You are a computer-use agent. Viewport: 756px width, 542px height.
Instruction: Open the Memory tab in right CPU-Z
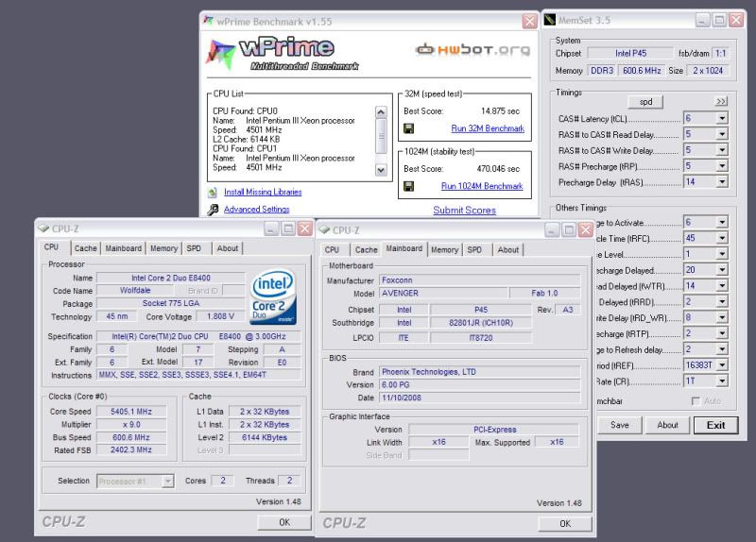coord(444,249)
